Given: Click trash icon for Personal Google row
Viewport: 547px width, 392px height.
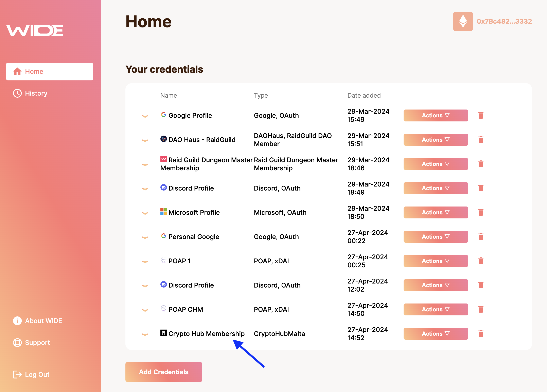Looking at the screenshot, I should point(481,237).
